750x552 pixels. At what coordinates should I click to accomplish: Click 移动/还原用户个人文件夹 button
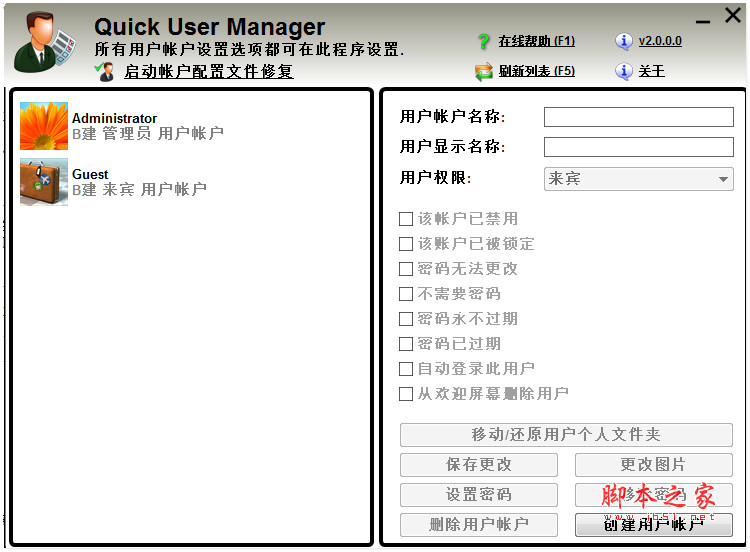click(x=566, y=435)
